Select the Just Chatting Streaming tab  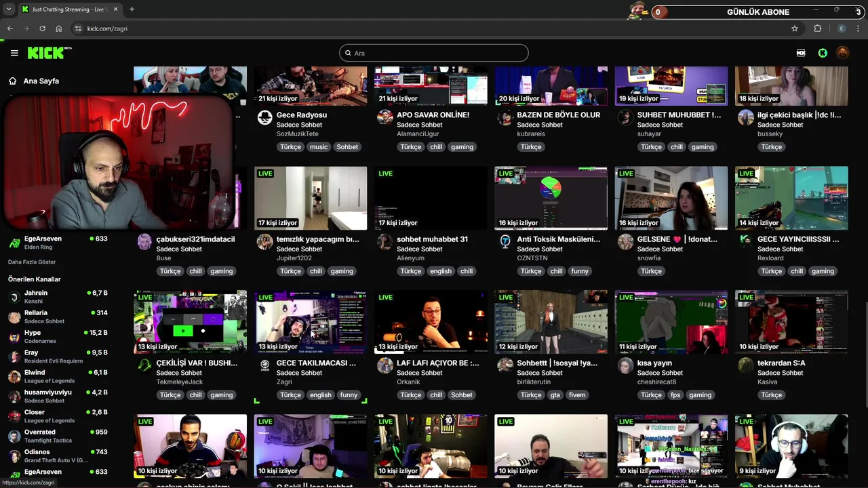tap(70, 9)
